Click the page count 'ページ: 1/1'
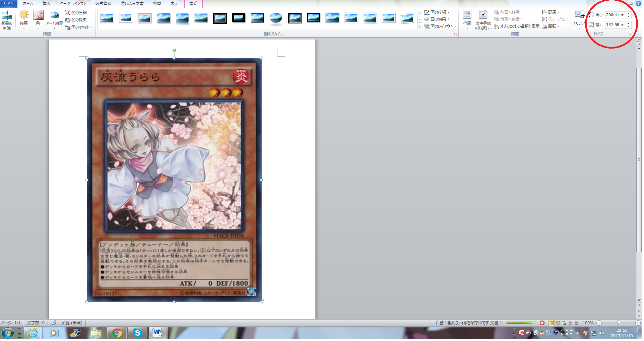 tap(11, 323)
